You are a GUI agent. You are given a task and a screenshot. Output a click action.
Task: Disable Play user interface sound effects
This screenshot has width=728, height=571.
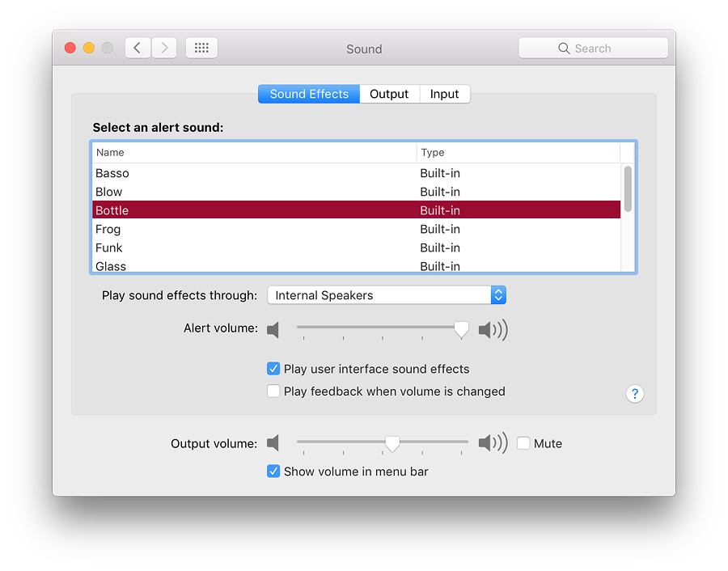click(273, 369)
